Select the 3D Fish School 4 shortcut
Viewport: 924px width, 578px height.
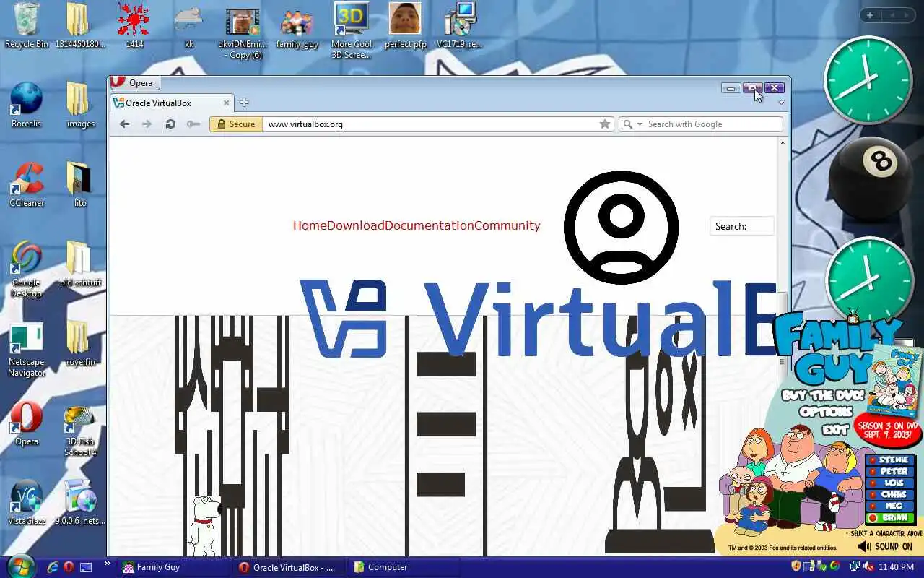80,430
